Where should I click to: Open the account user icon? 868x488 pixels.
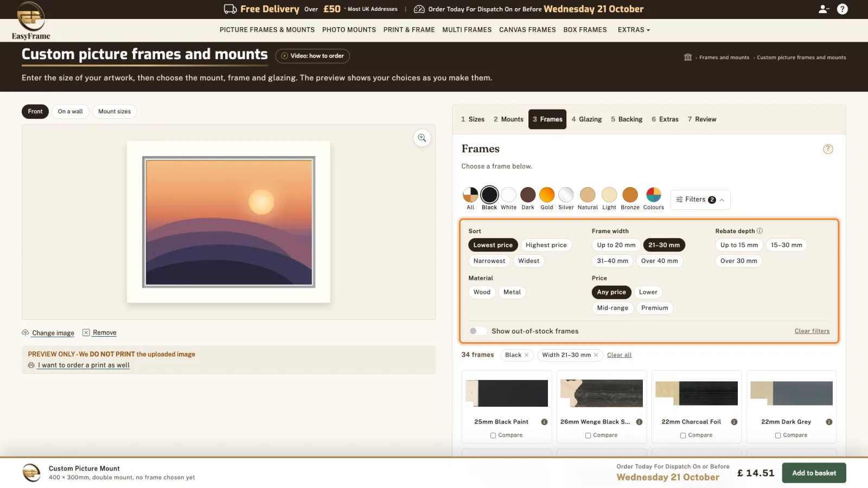point(824,9)
